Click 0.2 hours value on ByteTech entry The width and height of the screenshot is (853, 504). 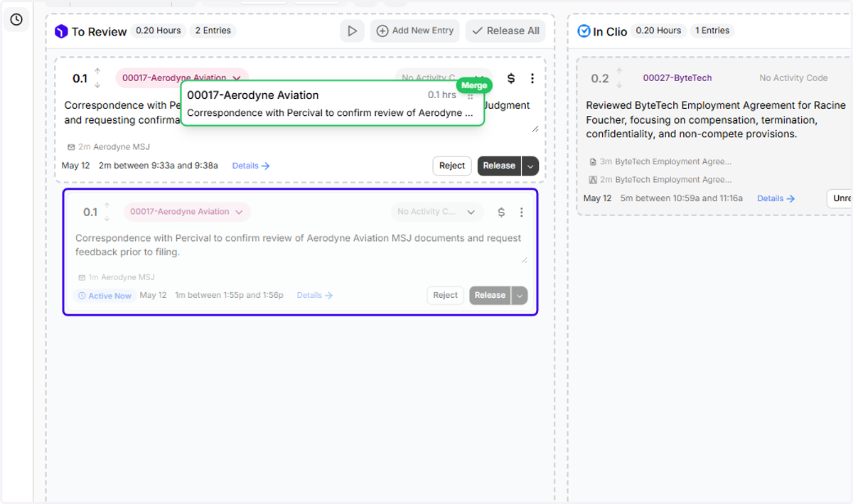tap(600, 78)
